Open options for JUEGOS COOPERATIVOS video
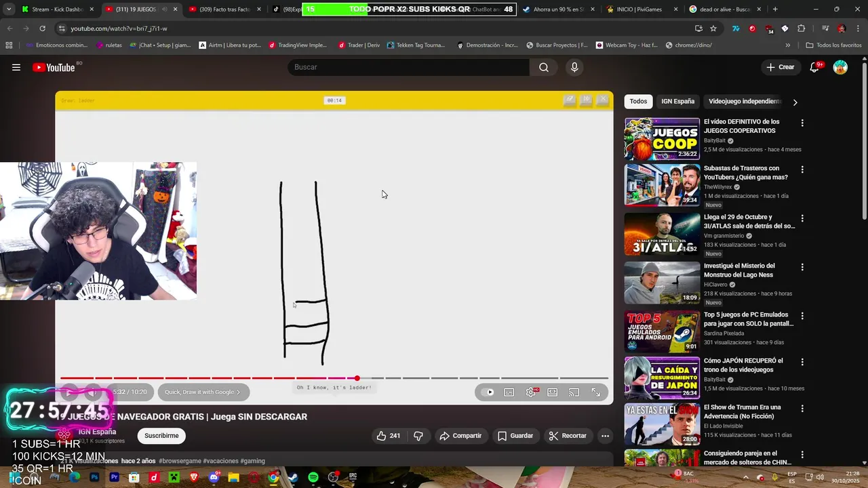 click(x=802, y=123)
